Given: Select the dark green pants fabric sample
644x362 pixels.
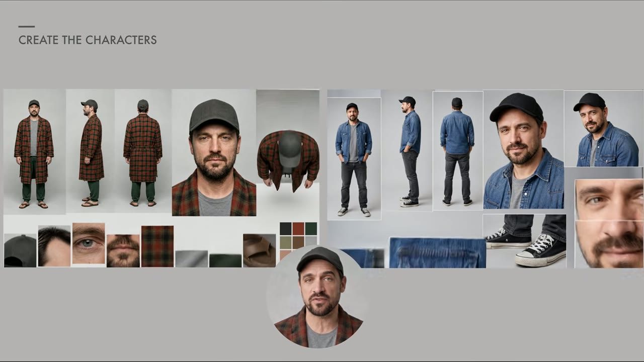Looking at the screenshot, I should (x=225, y=260).
